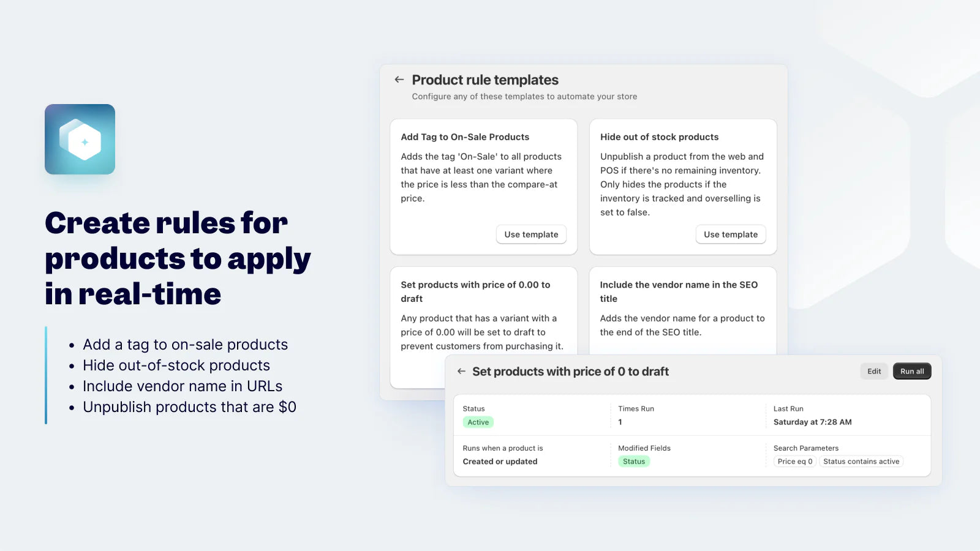Screen dimensions: 980x551
Task: Go back from the Set products with price of 0 to draft rule
Action: coord(461,371)
